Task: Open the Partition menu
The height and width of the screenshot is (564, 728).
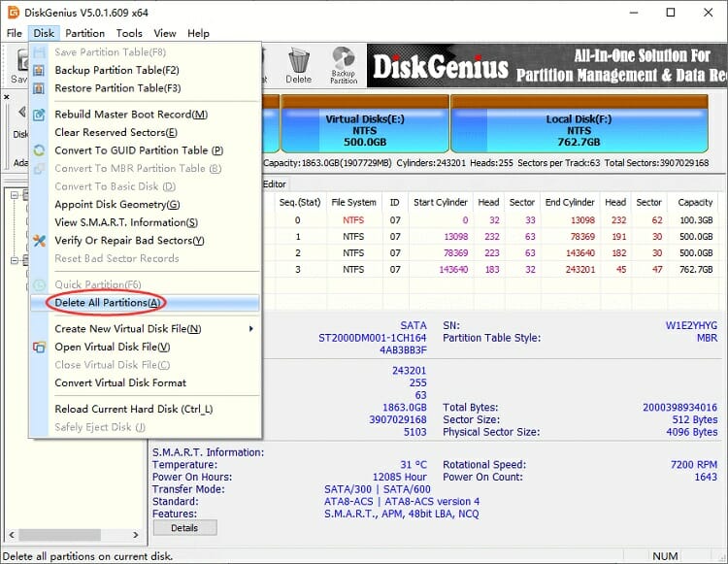Action: (85, 33)
